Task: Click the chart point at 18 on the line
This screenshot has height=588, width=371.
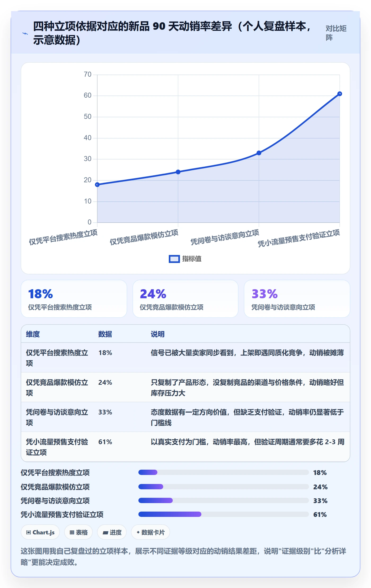Action: (97, 184)
